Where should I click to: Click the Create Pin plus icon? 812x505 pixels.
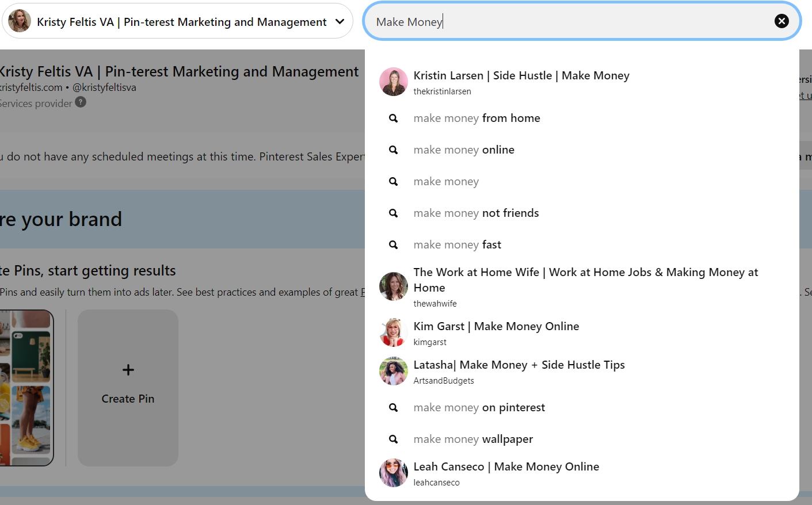(x=128, y=370)
